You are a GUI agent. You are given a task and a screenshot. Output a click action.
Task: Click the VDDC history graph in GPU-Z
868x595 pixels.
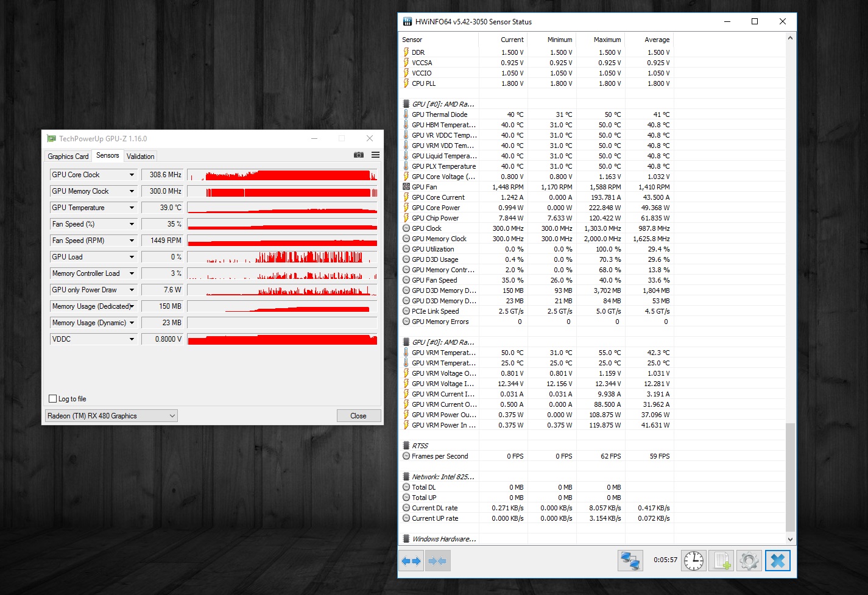click(x=282, y=339)
